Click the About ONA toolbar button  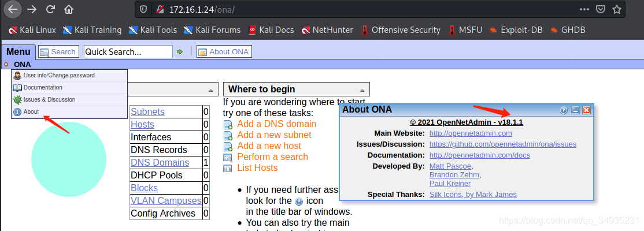(x=224, y=52)
